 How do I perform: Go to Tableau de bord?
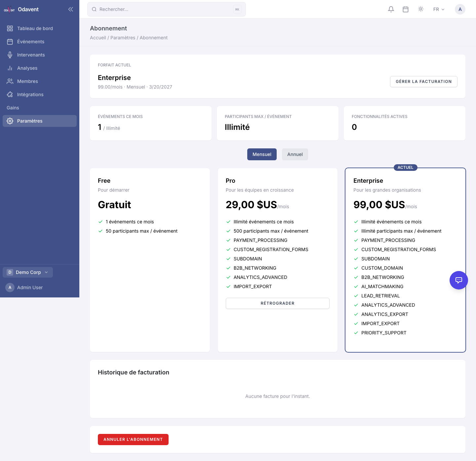pos(40,28)
